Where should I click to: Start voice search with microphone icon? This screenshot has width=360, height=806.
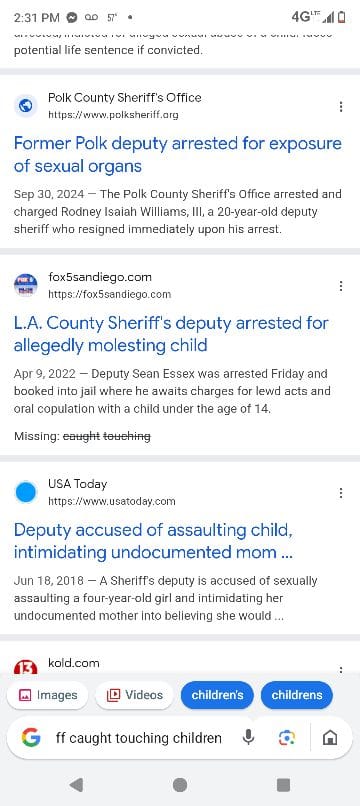[x=248, y=738]
